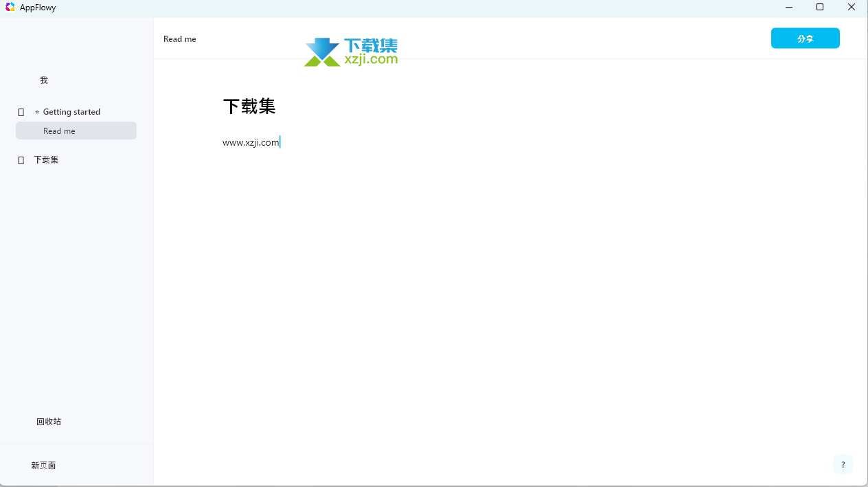Maximize the AppFlowy window

coord(820,8)
